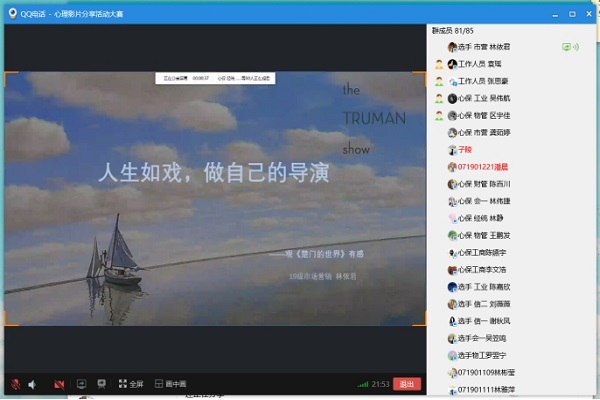Select member 071901111林雅萍
The width and height of the screenshot is (600, 400).
[510, 390]
